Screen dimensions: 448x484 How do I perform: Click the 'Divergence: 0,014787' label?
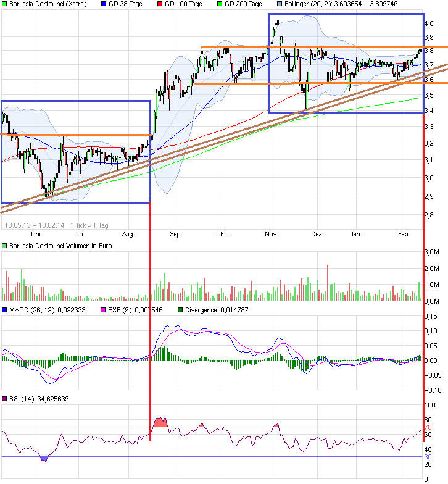coord(217,310)
